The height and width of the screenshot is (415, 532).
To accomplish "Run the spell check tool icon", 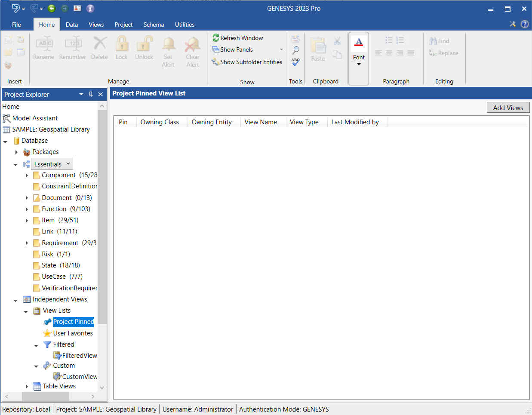I will [295, 62].
